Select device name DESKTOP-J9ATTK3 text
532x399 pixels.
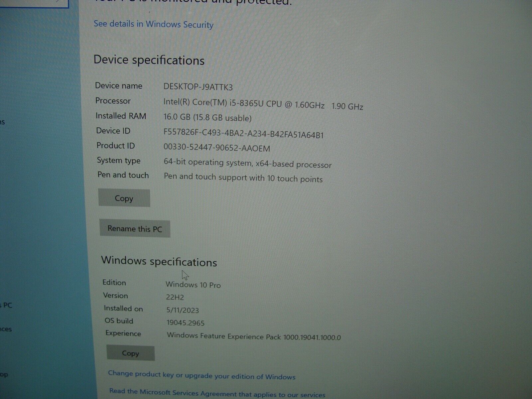pyautogui.click(x=198, y=87)
